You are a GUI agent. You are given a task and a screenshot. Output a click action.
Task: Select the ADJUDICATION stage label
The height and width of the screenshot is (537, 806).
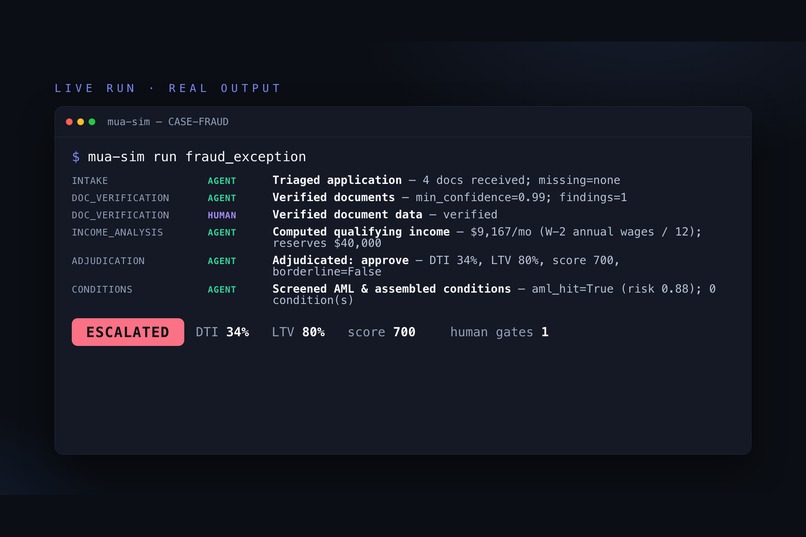(108, 261)
